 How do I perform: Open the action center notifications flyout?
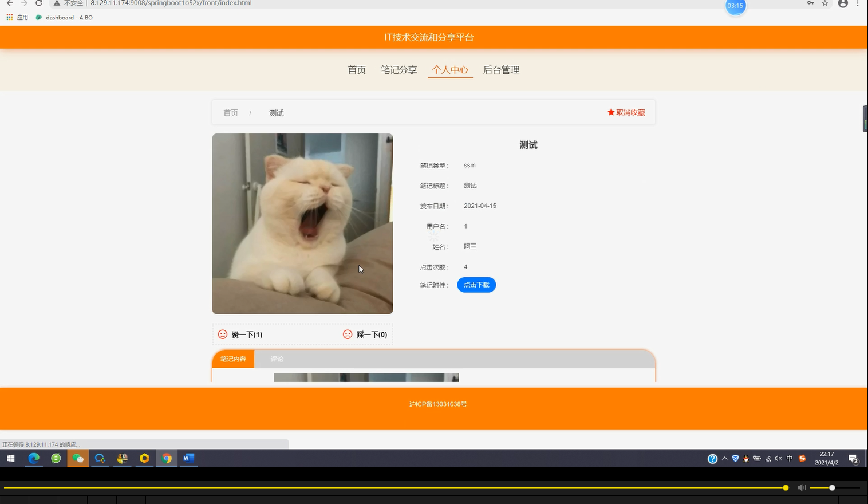tap(854, 459)
